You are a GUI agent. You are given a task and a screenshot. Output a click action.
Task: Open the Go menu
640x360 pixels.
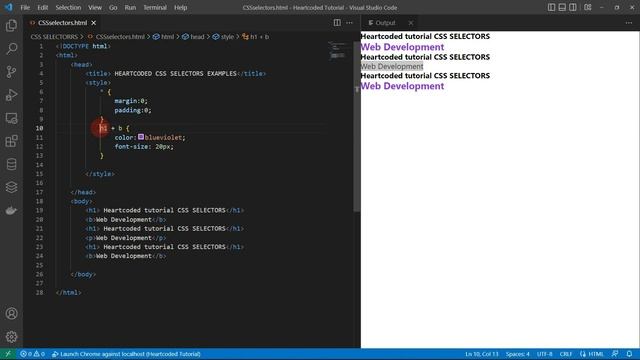pyautogui.click(x=113, y=7)
